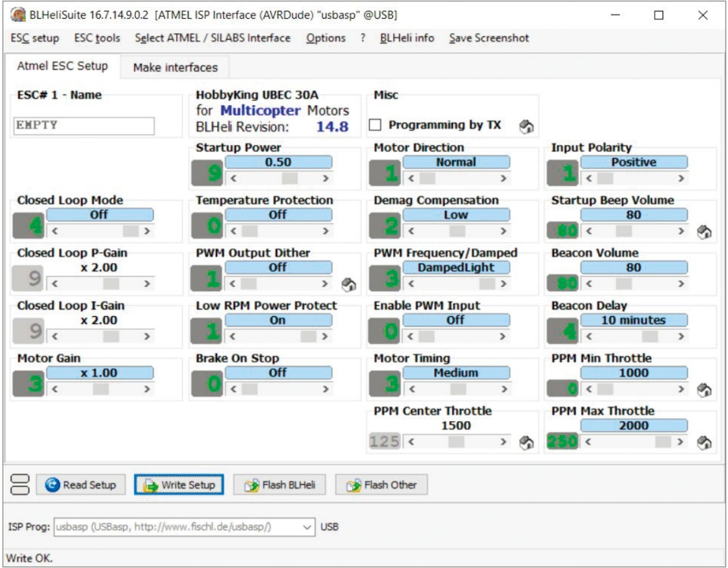Increase Temperature Protection with right arrow
The height and width of the screenshot is (568, 728).
click(326, 230)
